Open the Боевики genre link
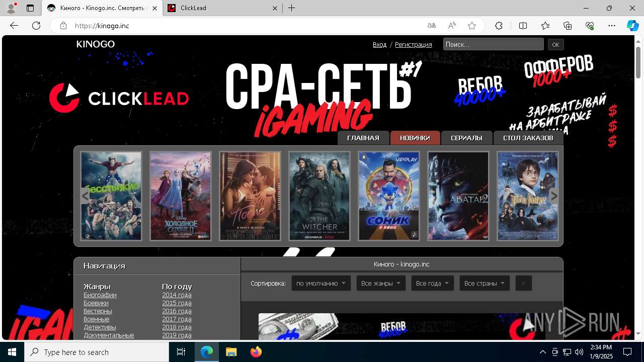 (x=96, y=303)
